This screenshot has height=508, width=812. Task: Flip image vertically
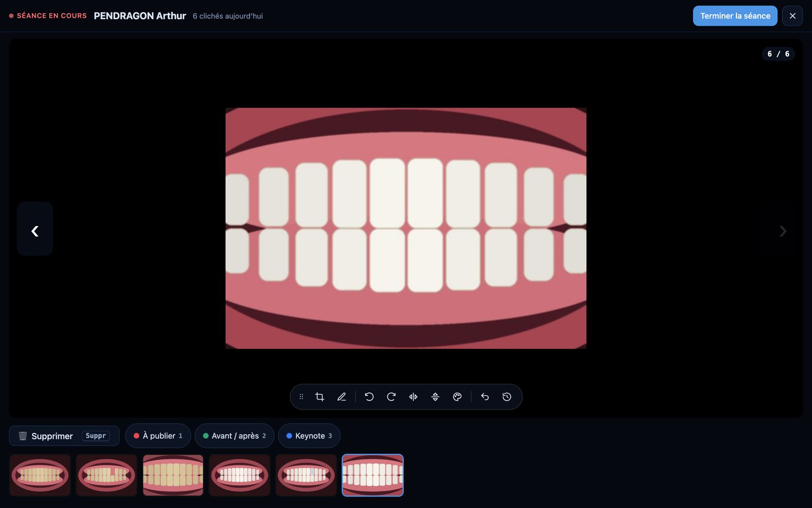point(435,397)
